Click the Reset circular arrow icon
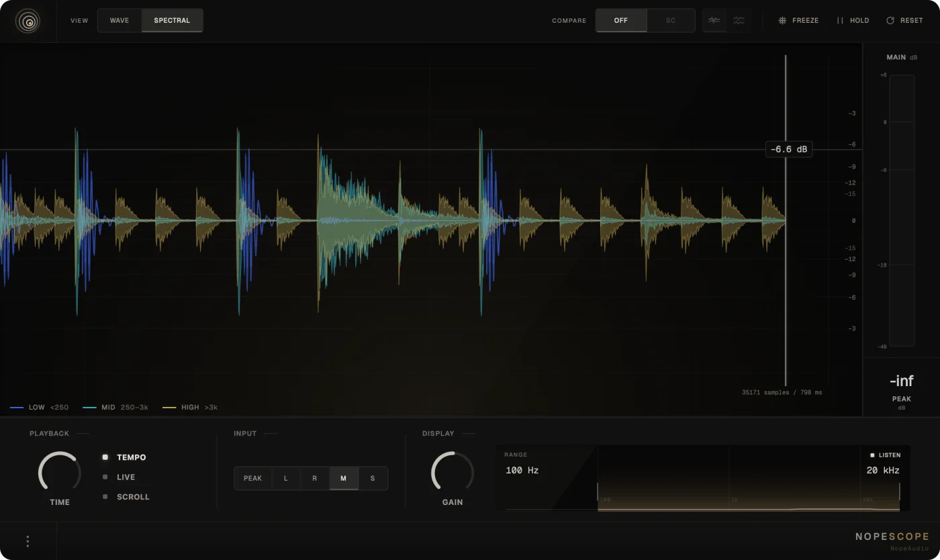940x560 pixels. [x=890, y=21]
